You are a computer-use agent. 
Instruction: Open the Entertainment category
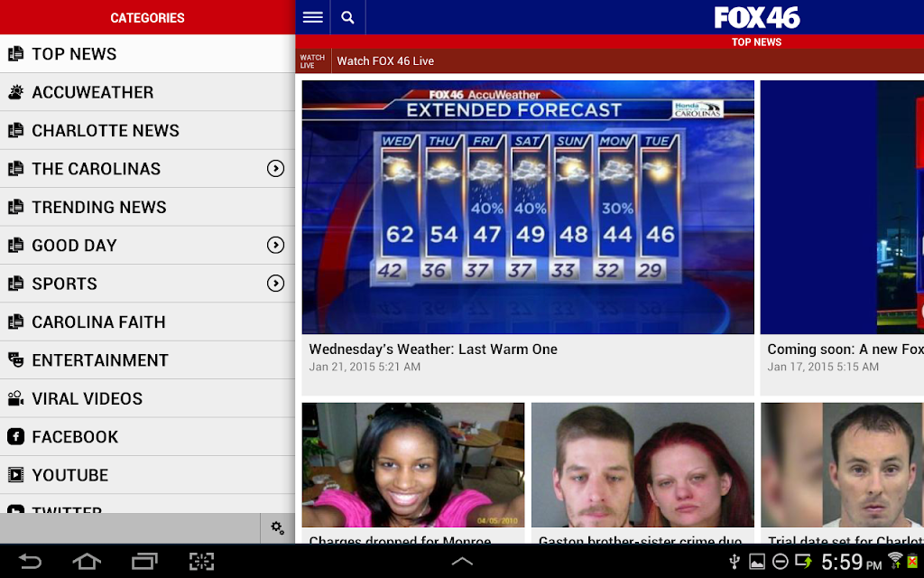point(147,360)
